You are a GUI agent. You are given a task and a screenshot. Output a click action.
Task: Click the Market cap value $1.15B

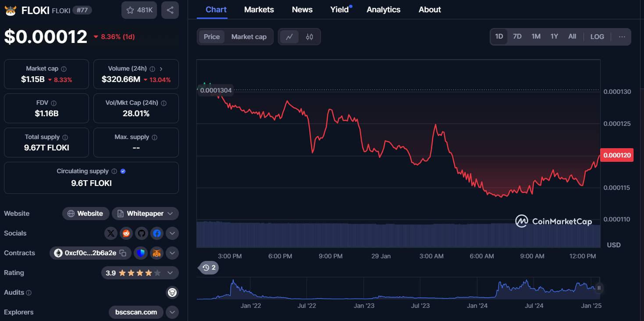coord(33,79)
